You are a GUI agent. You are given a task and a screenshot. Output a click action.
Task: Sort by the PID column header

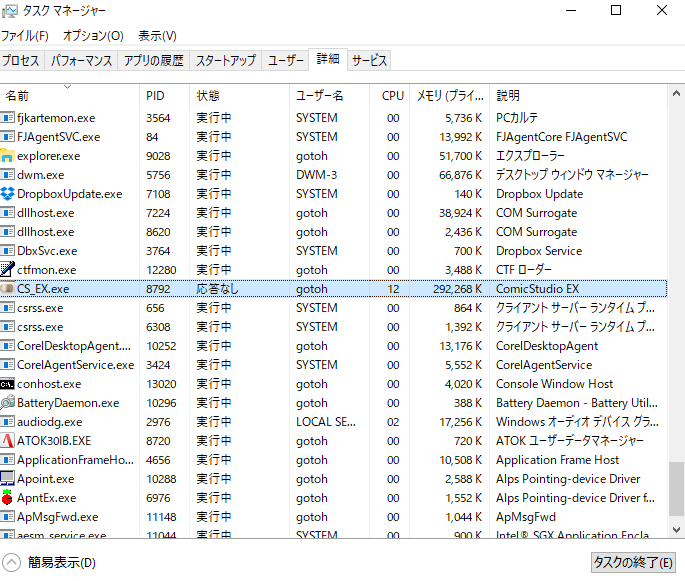164,96
